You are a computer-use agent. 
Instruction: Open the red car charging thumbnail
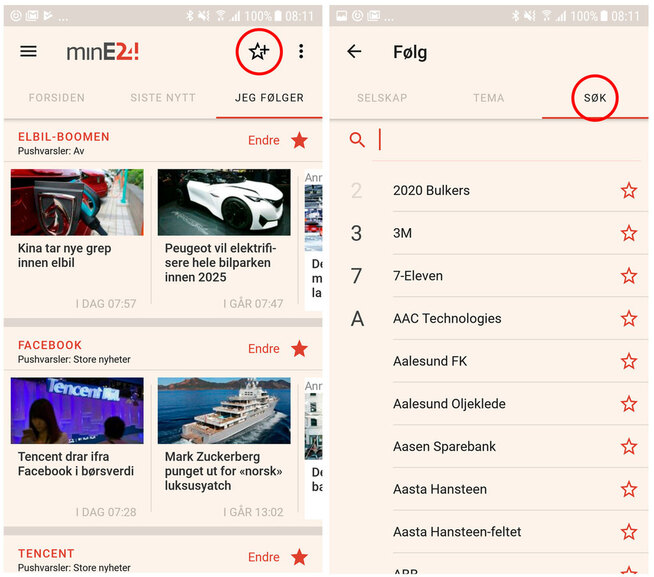tap(77, 202)
